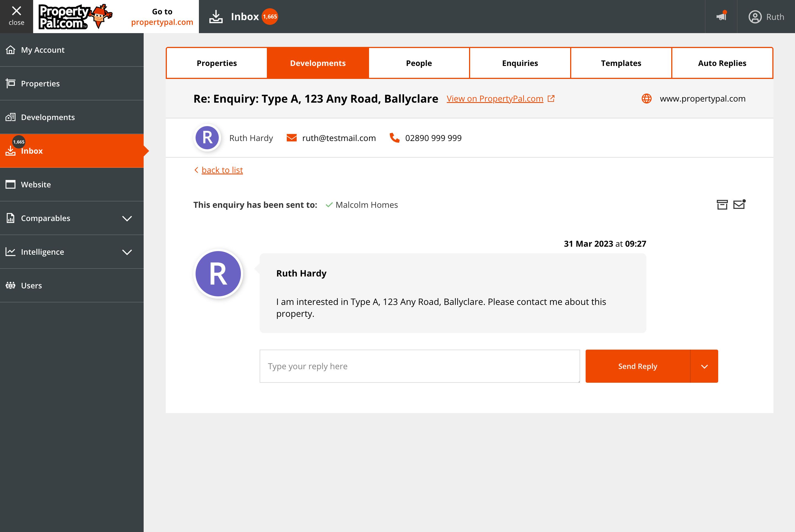The width and height of the screenshot is (795, 532).
Task: Toggle the Developments tab active
Action: (318, 63)
